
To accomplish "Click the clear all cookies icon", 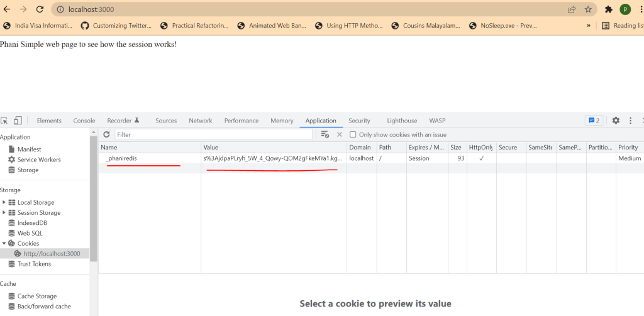I will (x=325, y=134).
